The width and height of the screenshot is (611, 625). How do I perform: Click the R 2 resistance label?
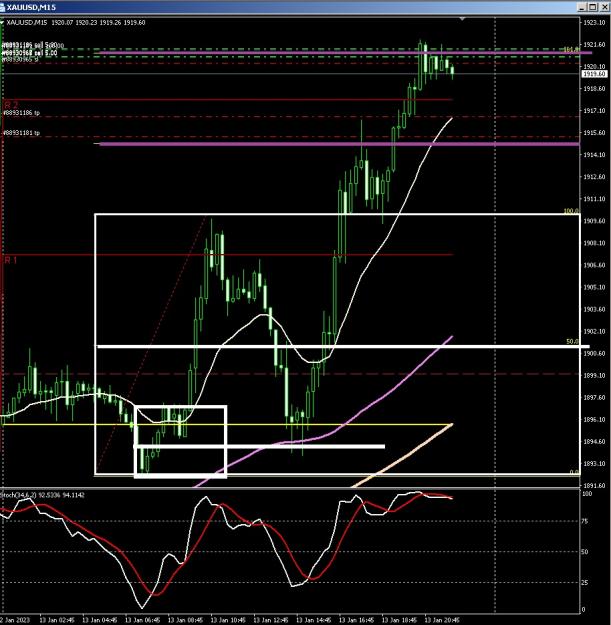[x=11, y=105]
